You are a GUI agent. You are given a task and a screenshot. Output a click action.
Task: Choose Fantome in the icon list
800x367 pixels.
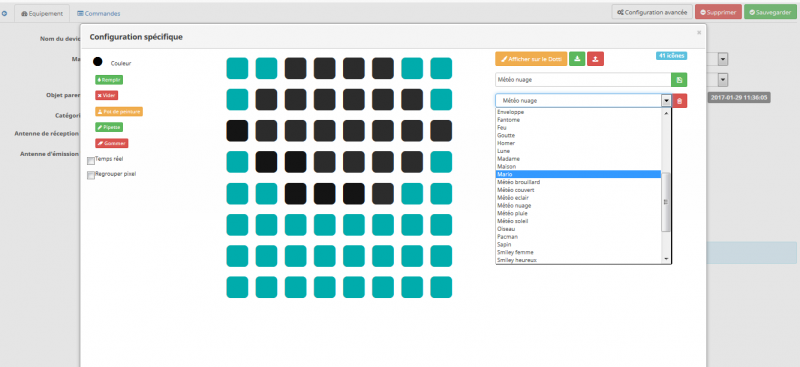[578, 120]
